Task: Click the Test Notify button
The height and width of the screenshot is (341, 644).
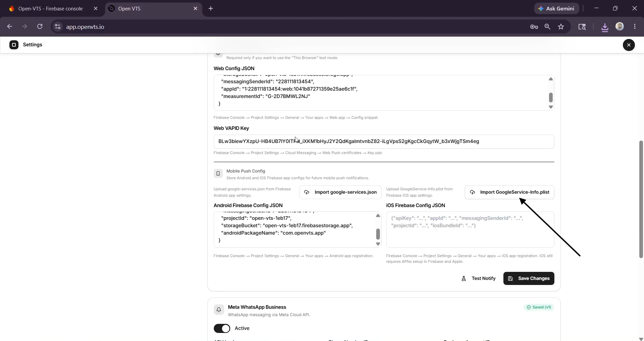Action: coord(479,279)
